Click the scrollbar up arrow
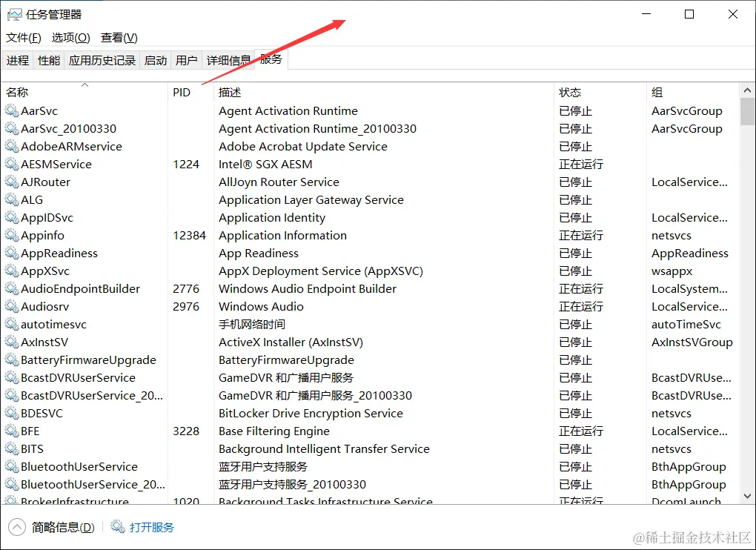 point(747,90)
